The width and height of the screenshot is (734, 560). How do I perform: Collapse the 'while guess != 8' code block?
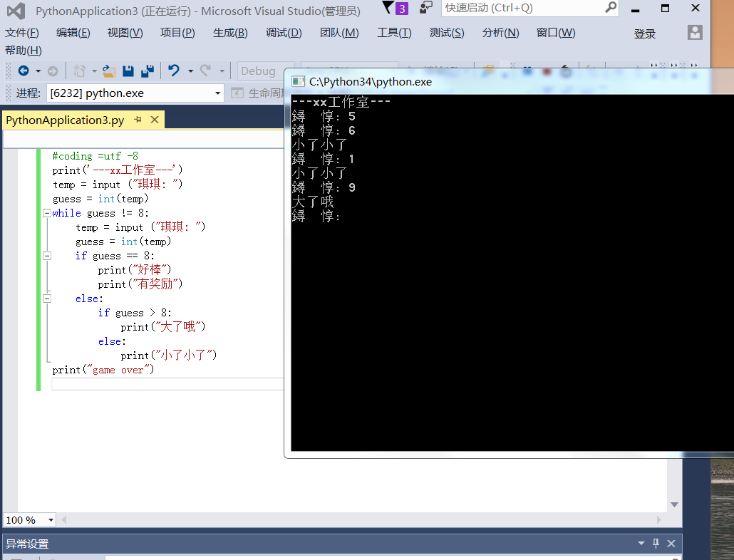(x=47, y=213)
